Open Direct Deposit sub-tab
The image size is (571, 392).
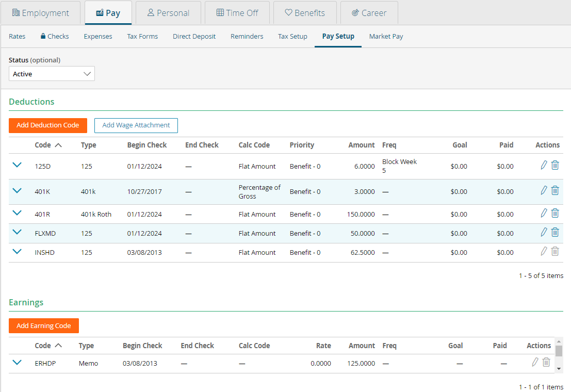[194, 37]
